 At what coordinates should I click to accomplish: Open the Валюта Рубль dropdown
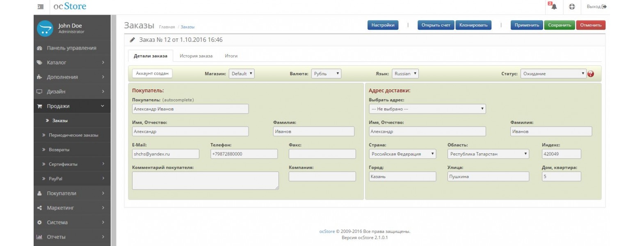point(326,74)
